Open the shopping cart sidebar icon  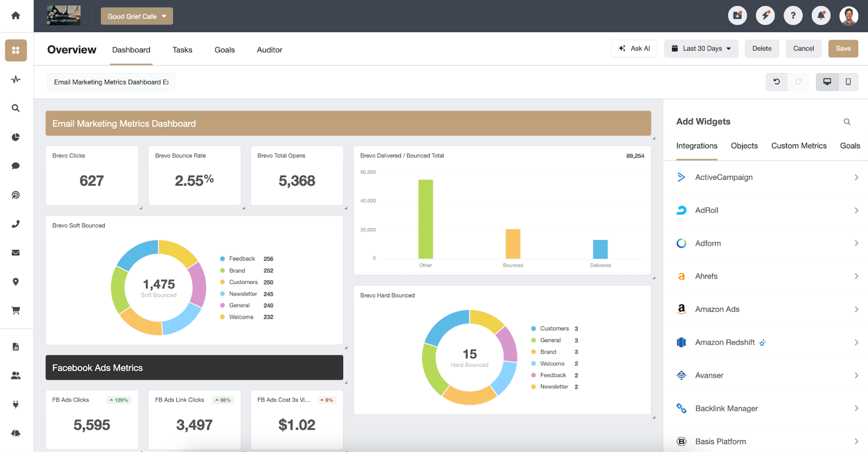[16, 311]
